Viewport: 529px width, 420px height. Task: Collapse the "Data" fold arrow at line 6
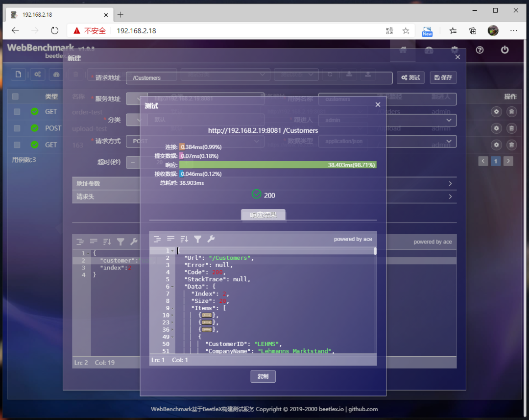pyautogui.click(x=172, y=287)
